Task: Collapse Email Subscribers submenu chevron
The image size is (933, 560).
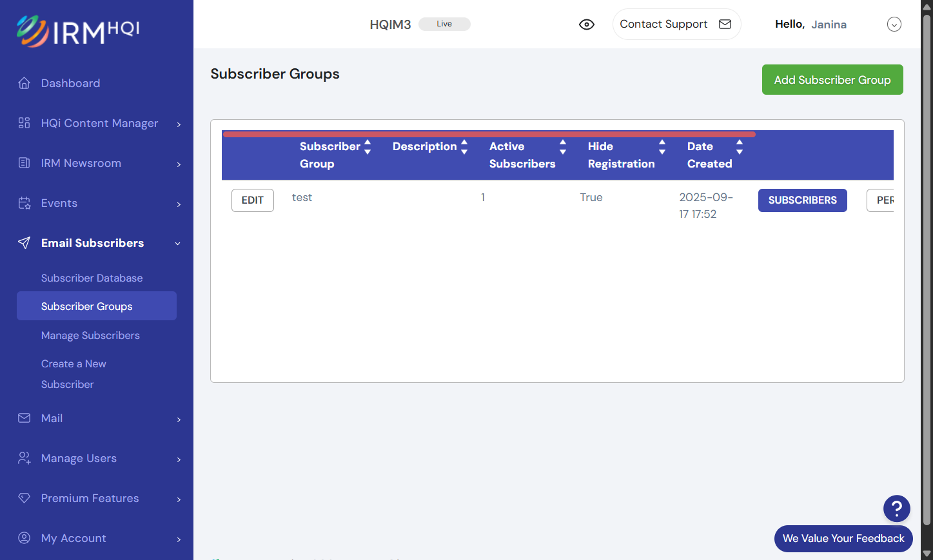Action: pos(178,244)
